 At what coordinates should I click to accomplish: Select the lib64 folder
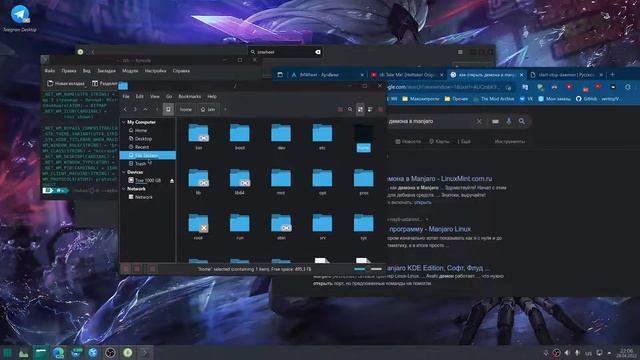coord(240,182)
